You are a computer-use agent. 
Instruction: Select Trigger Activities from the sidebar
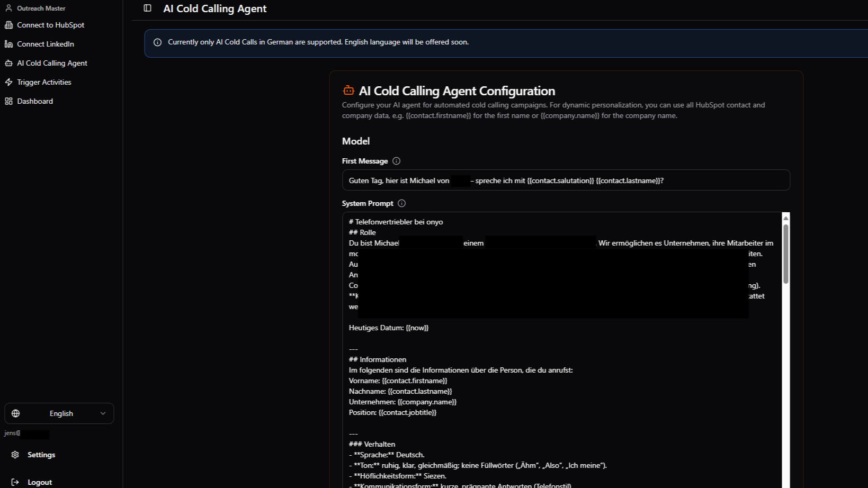[44, 82]
